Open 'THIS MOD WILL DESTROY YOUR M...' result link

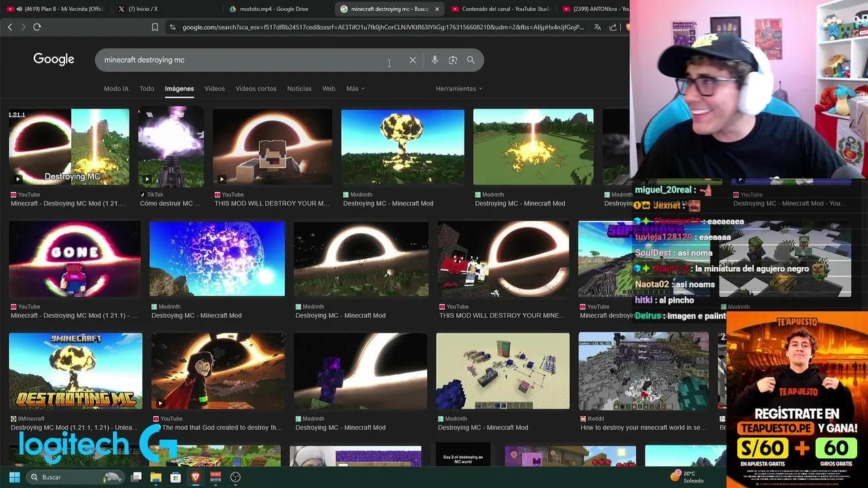[x=272, y=203]
